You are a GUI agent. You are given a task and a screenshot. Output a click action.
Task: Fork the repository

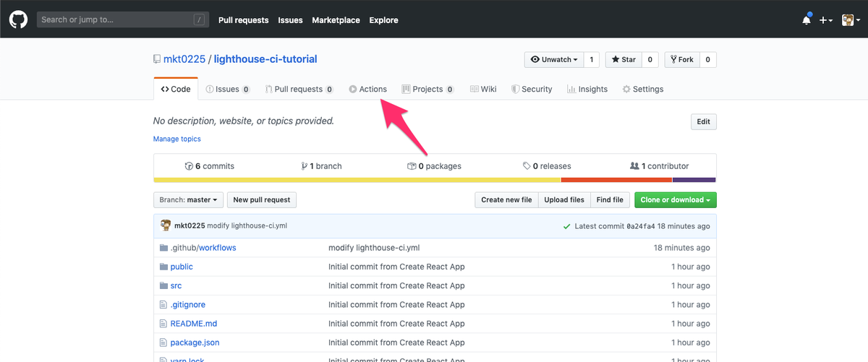point(681,59)
